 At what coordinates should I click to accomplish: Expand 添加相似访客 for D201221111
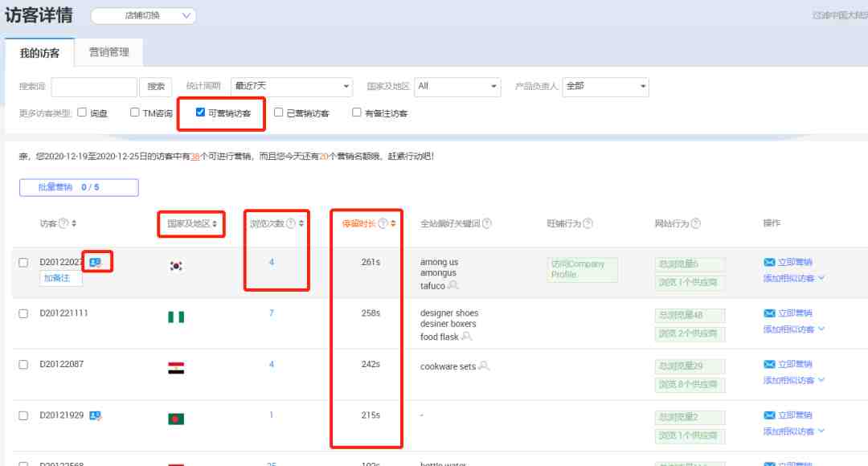click(x=794, y=329)
